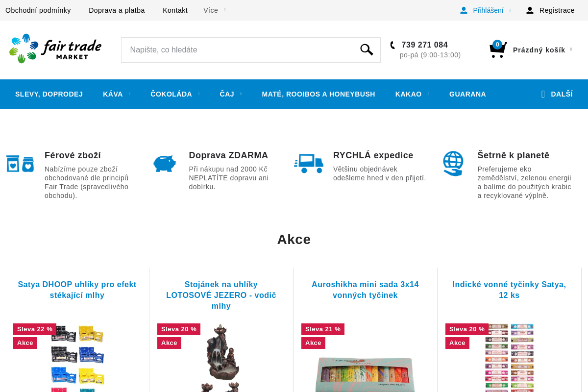Open SLEVY, DOPRODEJ category
Screen dimensions: 588x392
(x=49, y=94)
